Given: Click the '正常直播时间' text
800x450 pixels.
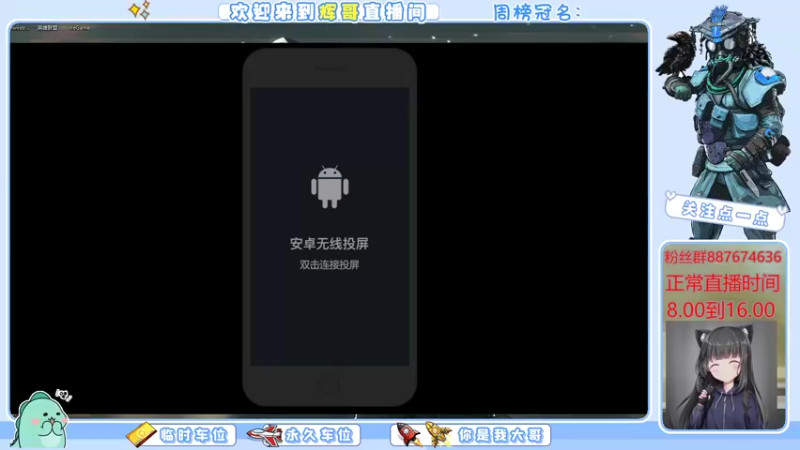Looking at the screenshot, I should [722, 283].
